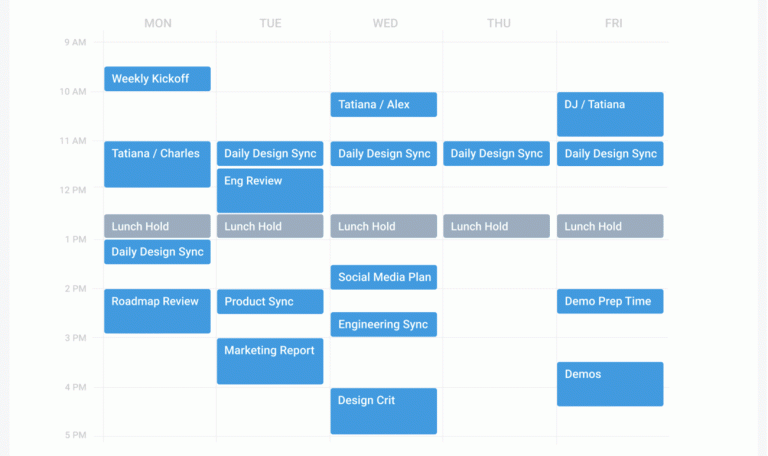Select the Demos event on Friday
The width and height of the screenshot is (768, 456).
[x=610, y=384]
